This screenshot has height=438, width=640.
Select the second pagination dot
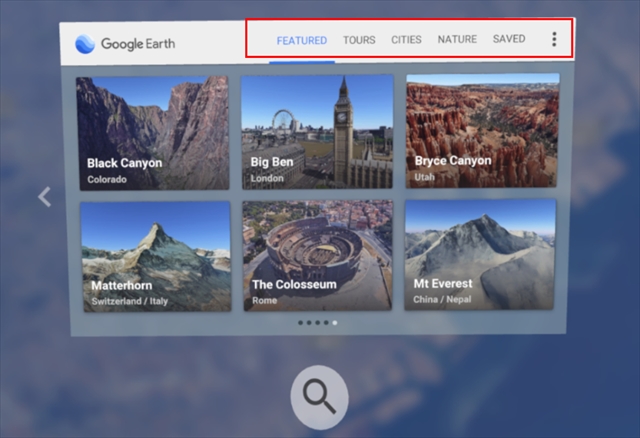308,323
